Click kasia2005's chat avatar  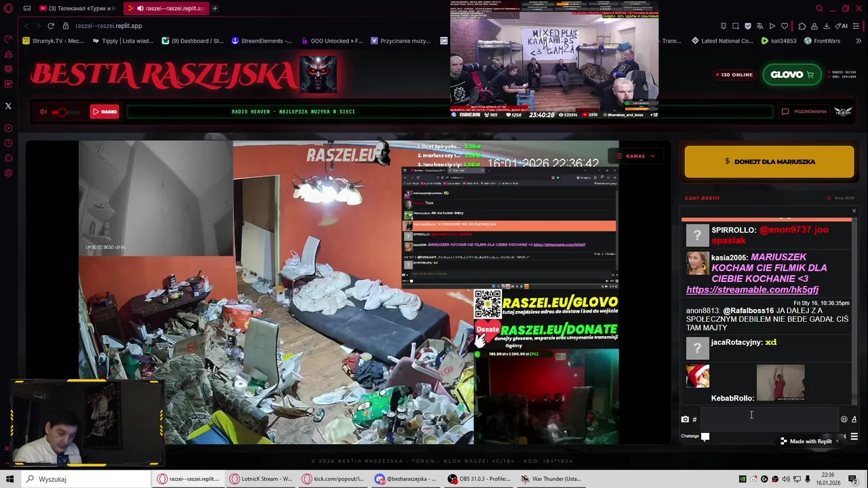[697, 263]
